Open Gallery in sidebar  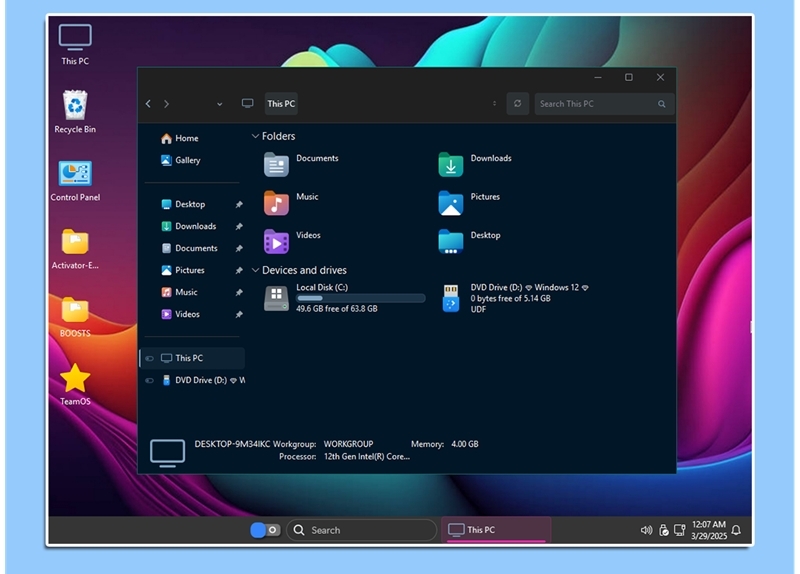click(181, 160)
